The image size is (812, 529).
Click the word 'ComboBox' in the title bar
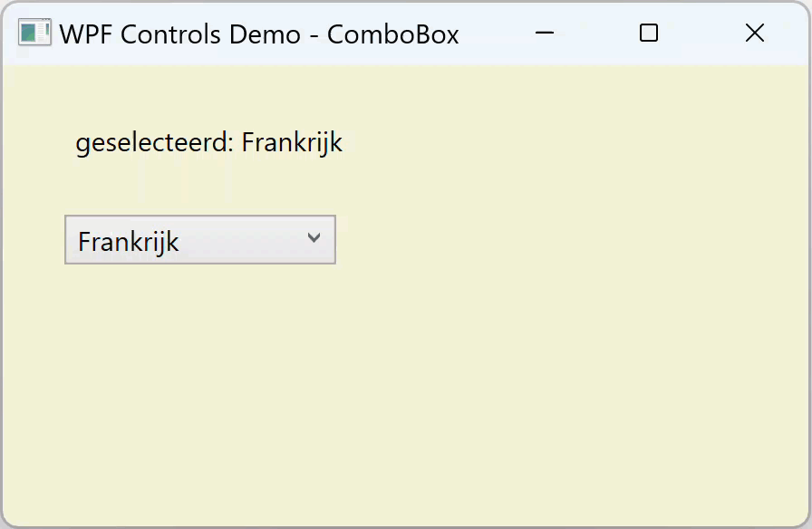tap(392, 34)
